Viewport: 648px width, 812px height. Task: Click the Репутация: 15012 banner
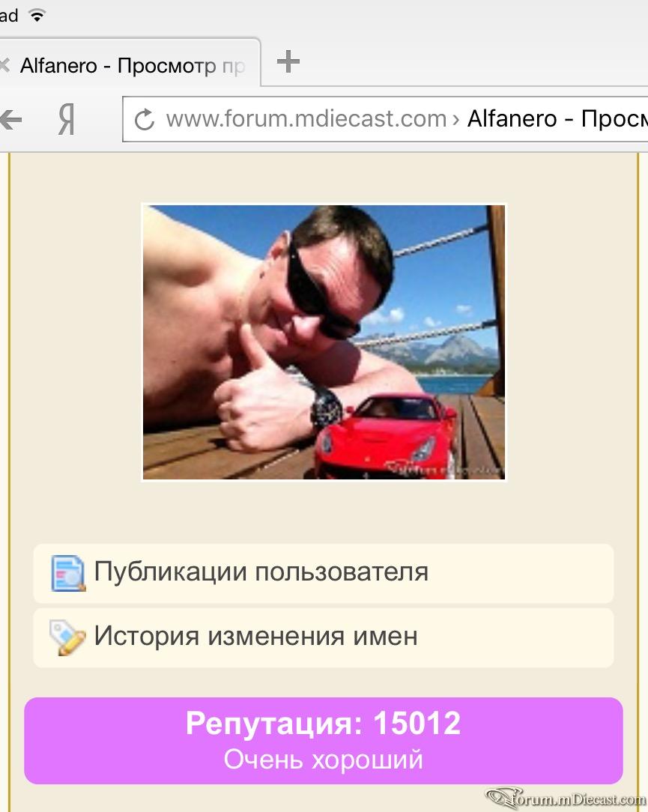pos(323,741)
